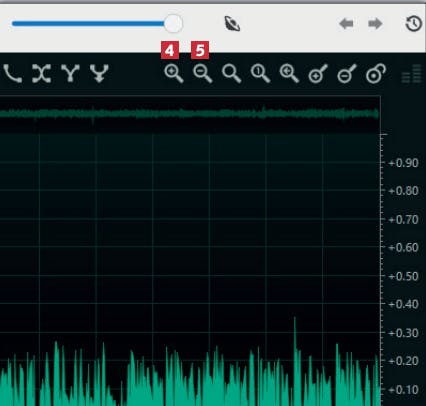The width and height of the screenshot is (426, 406).
Task: Reset vertical zoom with the circle-dot icon
Action: point(376,73)
